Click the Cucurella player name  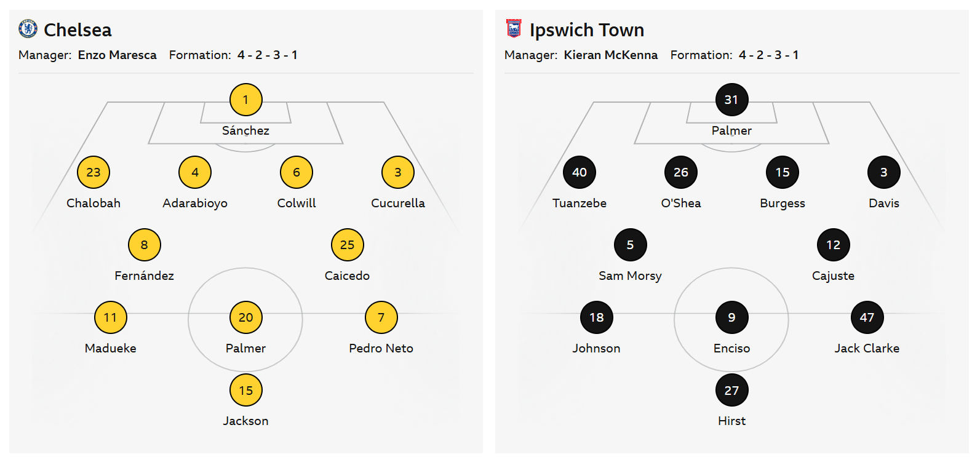tap(398, 203)
